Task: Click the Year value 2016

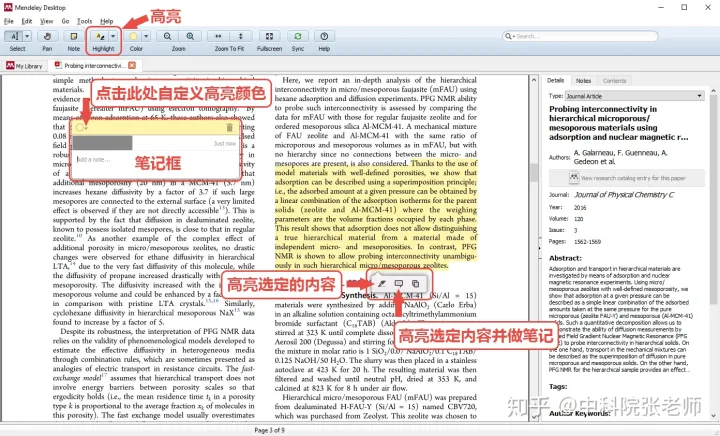Action: [580, 207]
